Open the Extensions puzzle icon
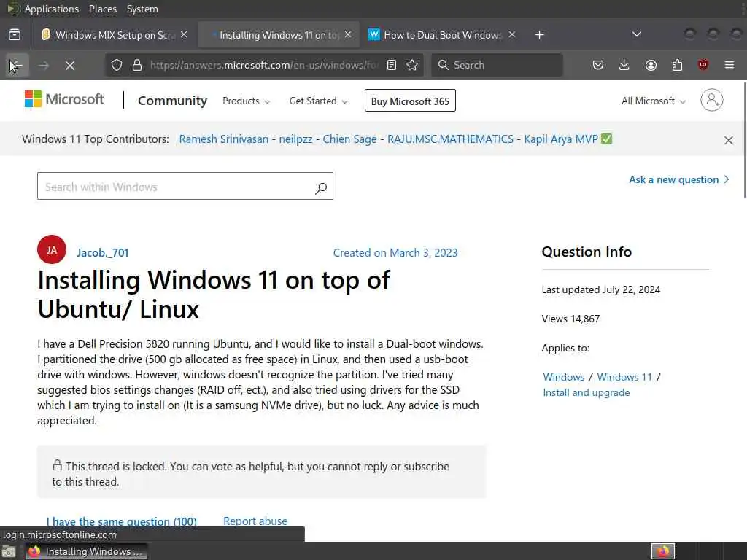The image size is (747, 560). tap(677, 65)
